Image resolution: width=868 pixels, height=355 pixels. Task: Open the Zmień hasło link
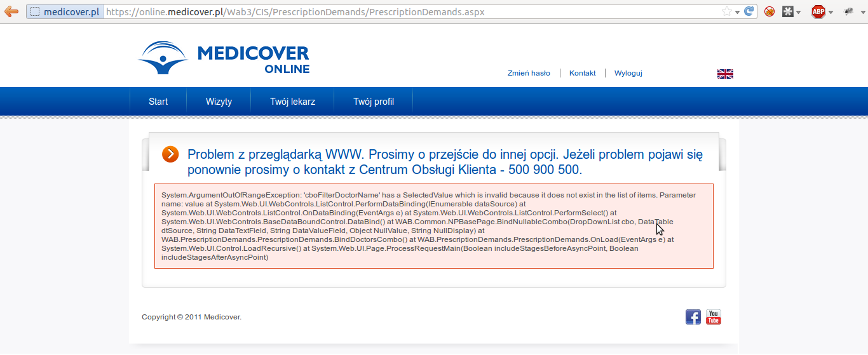click(x=529, y=73)
